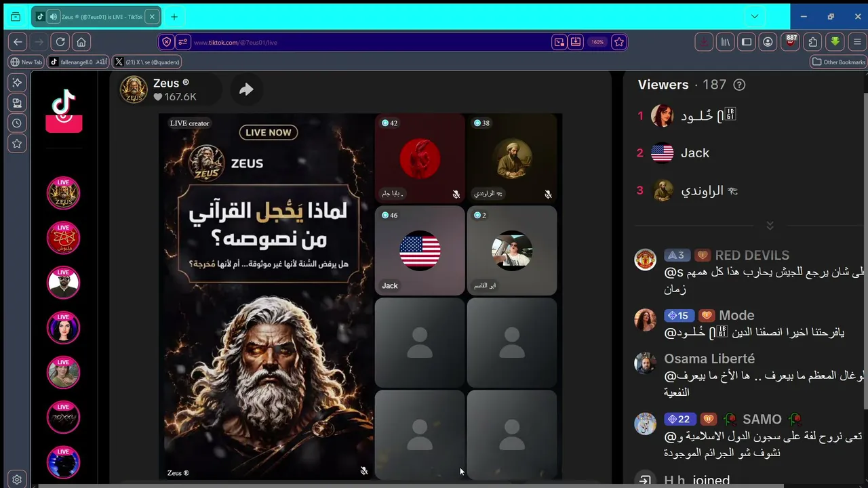This screenshot has width=868, height=488.
Task: Set page zoom via 160% indicator
Action: pyautogui.click(x=597, y=42)
